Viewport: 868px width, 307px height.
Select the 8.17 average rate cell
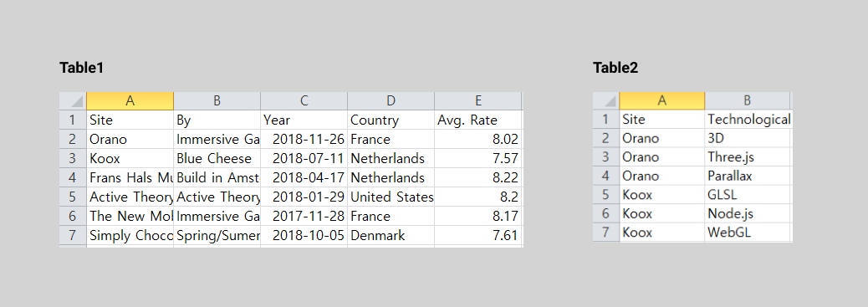tap(477, 216)
